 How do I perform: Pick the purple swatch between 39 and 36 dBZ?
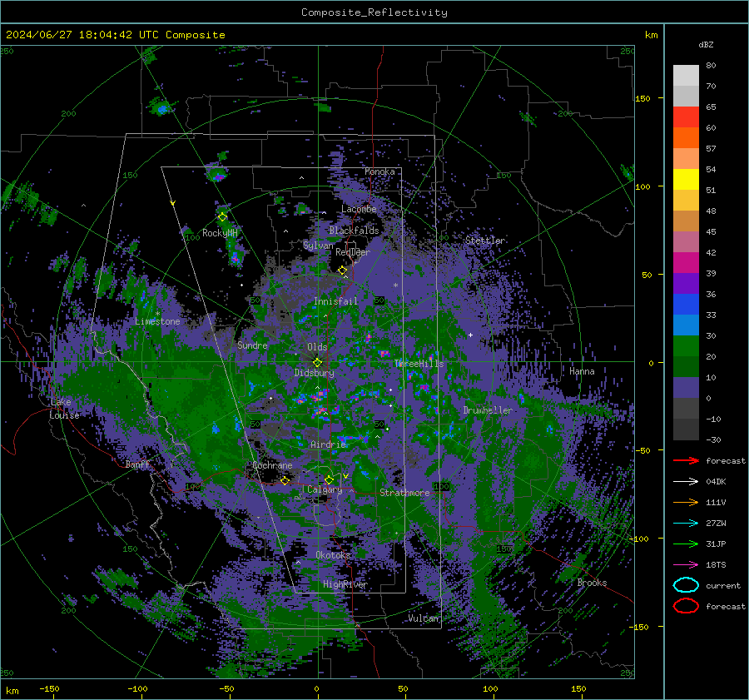click(686, 284)
